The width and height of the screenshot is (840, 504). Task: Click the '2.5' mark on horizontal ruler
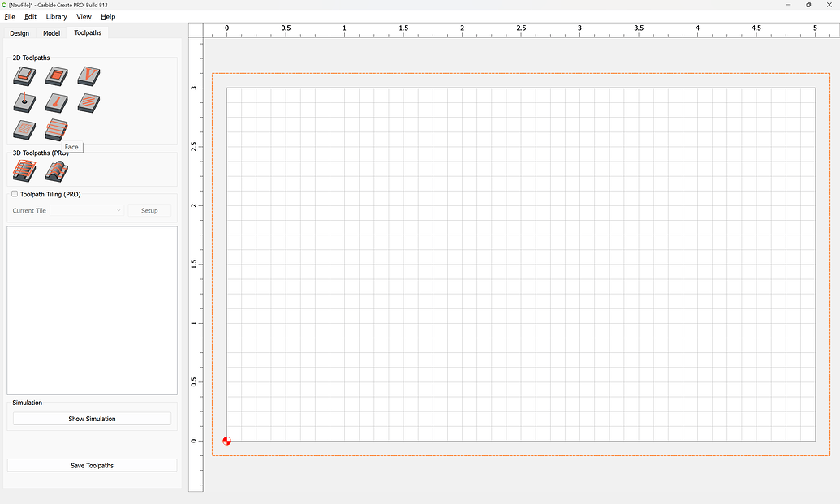(521, 28)
